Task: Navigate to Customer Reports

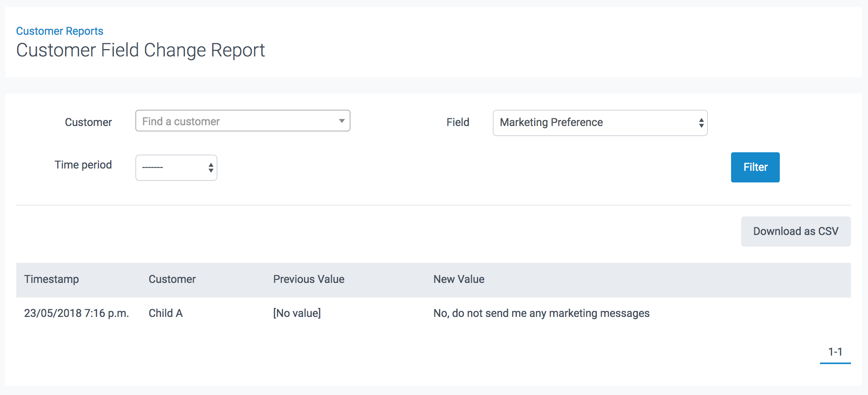Action: [x=60, y=31]
